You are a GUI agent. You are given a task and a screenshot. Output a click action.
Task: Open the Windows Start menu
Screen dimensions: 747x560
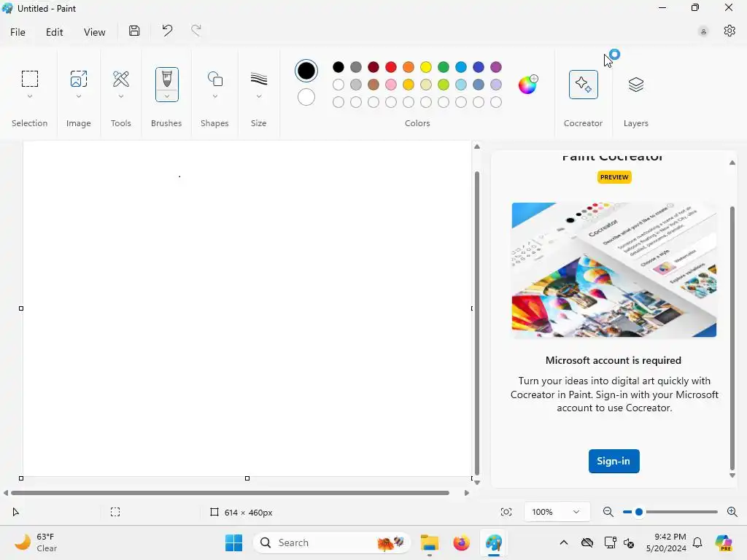[233, 542]
